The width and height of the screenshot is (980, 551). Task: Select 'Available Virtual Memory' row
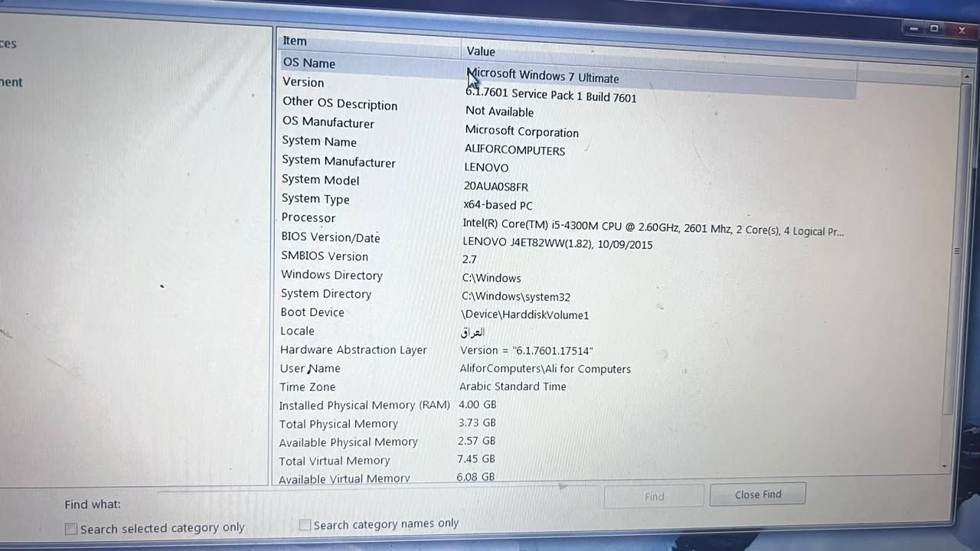tap(345, 479)
